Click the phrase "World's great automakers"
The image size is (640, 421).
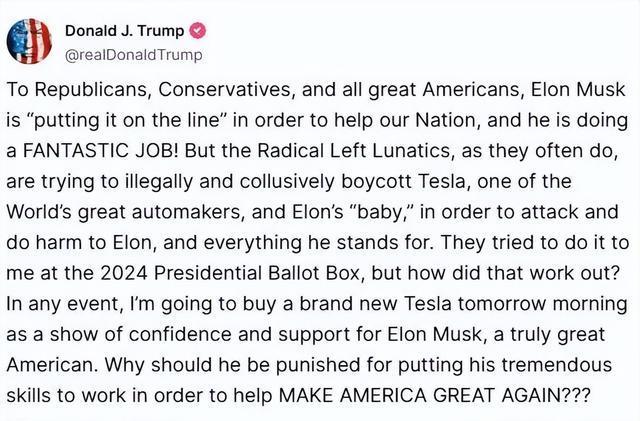click(124, 212)
